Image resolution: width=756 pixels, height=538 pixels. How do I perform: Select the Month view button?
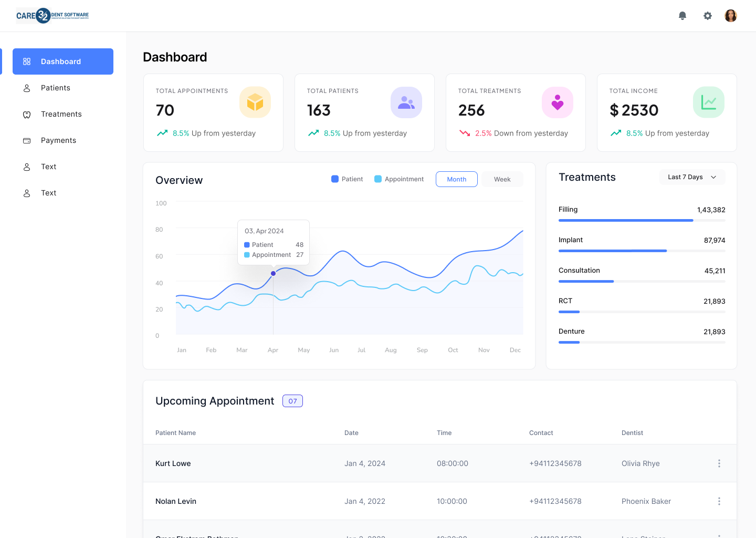pos(457,179)
